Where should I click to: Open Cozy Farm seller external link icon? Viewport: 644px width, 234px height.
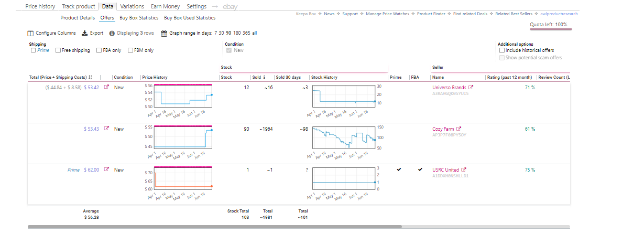tap(459, 129)
